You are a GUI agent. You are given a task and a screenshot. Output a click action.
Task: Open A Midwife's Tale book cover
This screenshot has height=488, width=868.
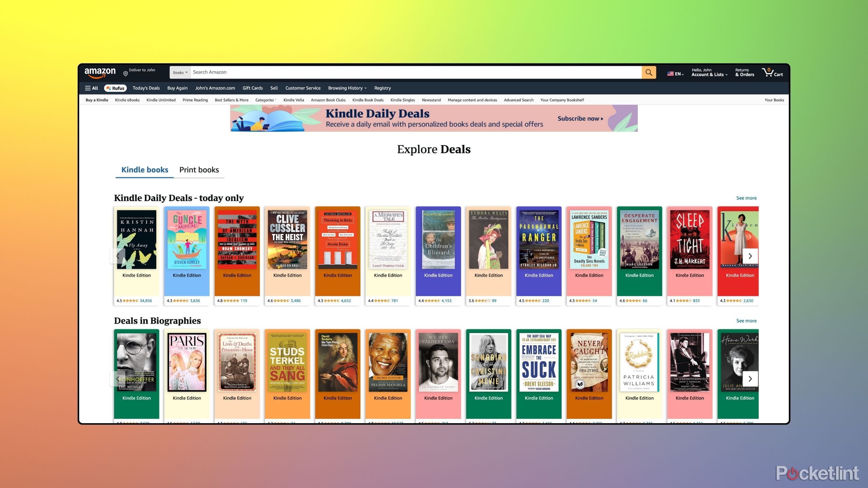388,240
